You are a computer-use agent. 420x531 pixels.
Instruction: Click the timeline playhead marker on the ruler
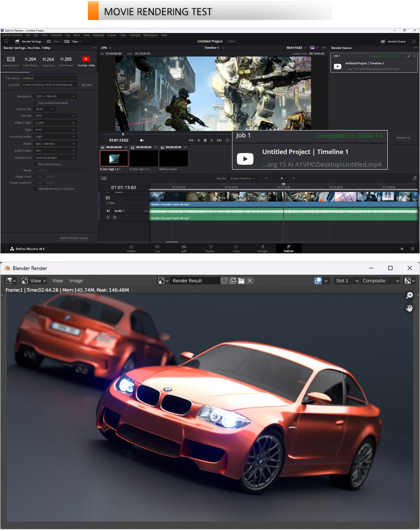point(283,184)
